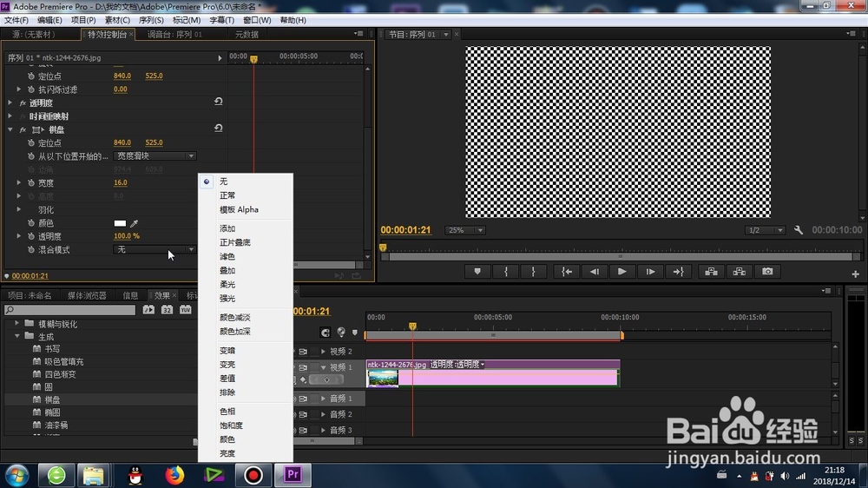Open Premiere Pro from the taskbar
Viewport: 868px width, 488px height.
tap(293, 475)
